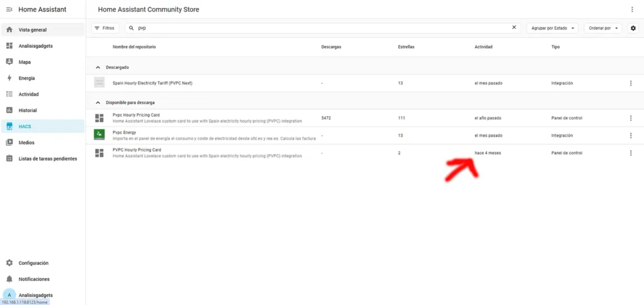The height and width of the screenshot is (305, 644).
Task: Click 'el año pasado' activity cell
Action: tap(488, 118)
